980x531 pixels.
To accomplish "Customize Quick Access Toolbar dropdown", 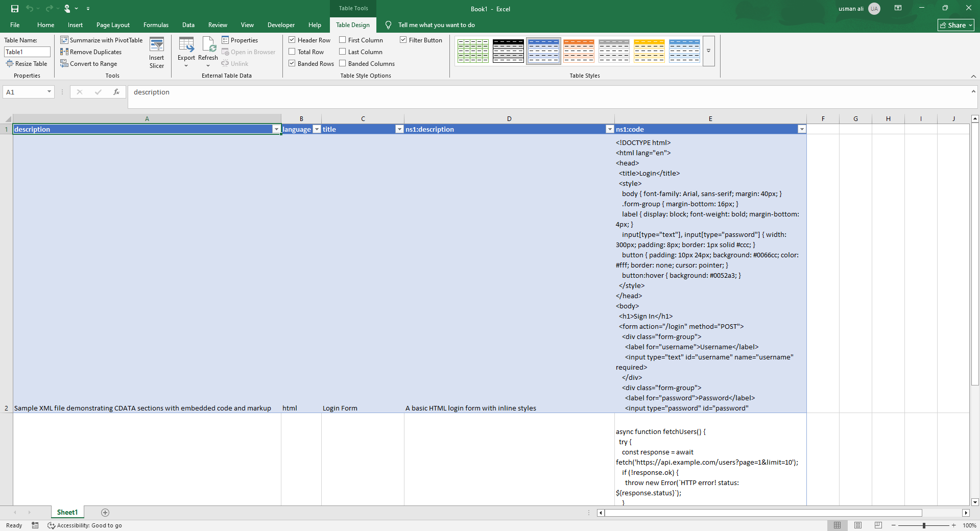I will pos(88,9).
